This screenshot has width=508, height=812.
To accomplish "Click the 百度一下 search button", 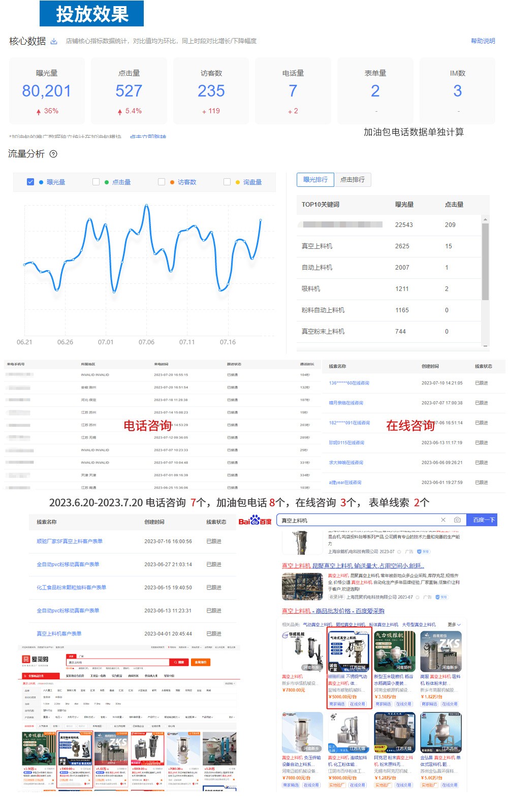I will (x=481, y=520).
